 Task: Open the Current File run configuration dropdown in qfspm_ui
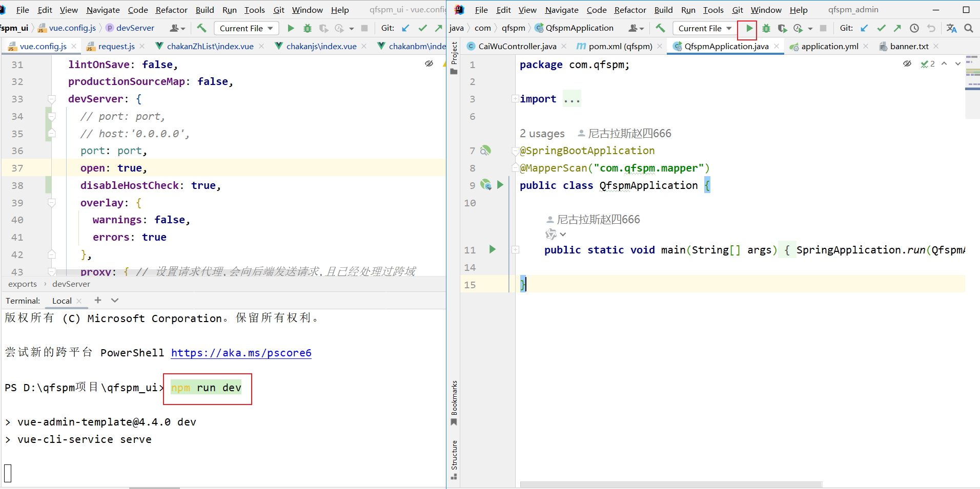tap(247, 29)
